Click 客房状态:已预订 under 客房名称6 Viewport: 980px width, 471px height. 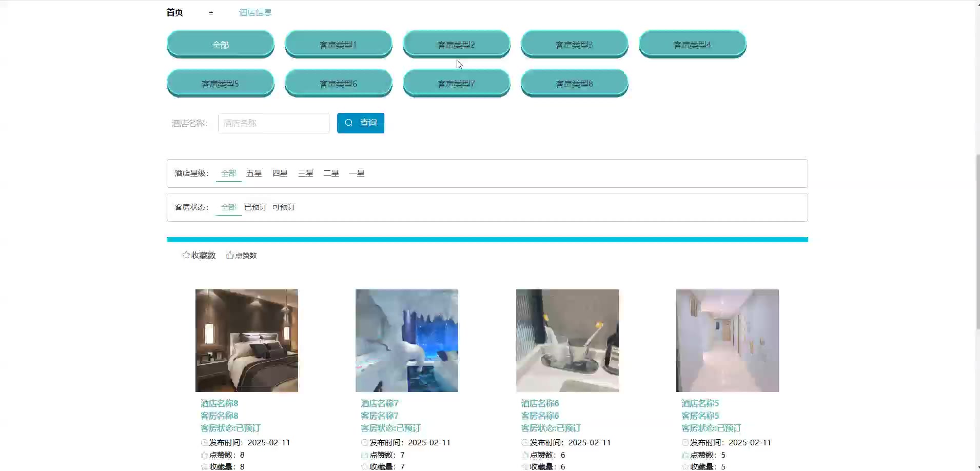point(551,428)
